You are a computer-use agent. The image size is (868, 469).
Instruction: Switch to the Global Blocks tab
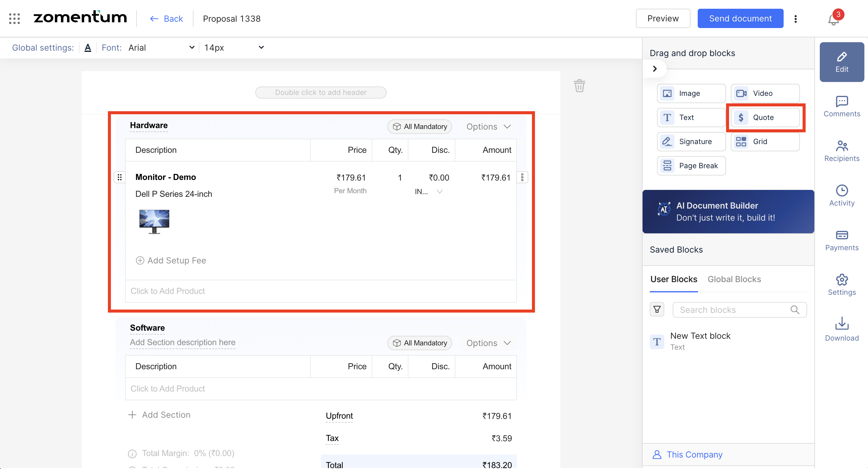734,279
